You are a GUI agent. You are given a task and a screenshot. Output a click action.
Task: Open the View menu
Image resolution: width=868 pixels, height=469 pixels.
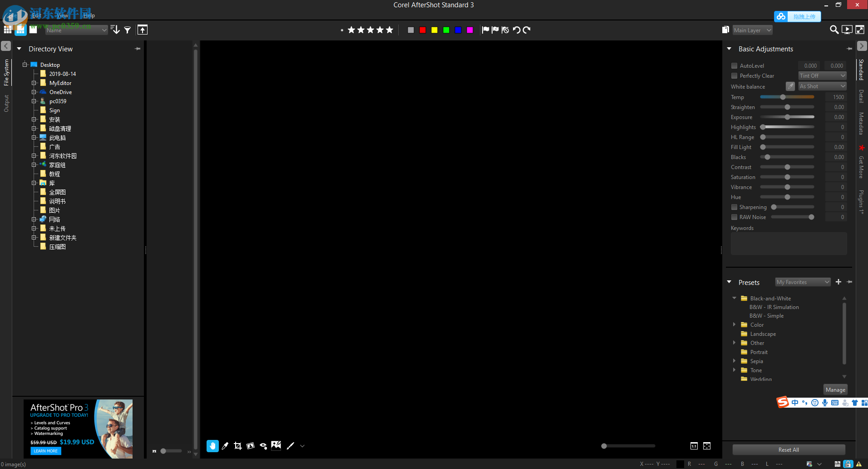pos(63,15)
